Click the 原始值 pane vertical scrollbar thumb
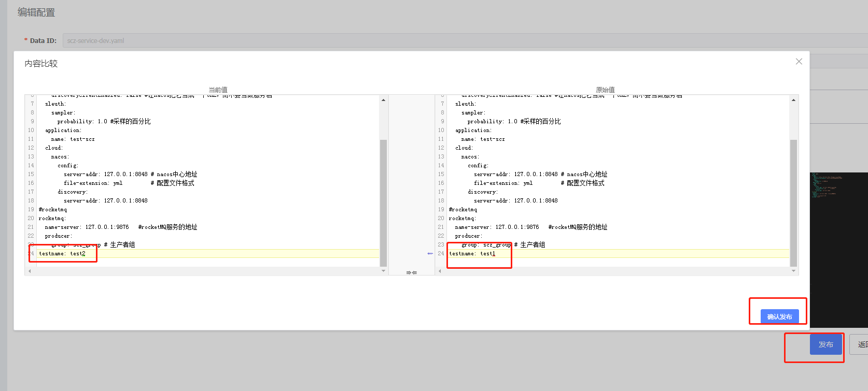This screenshot has height=391, width=868. pyautogui.click(x=793, y=203)
